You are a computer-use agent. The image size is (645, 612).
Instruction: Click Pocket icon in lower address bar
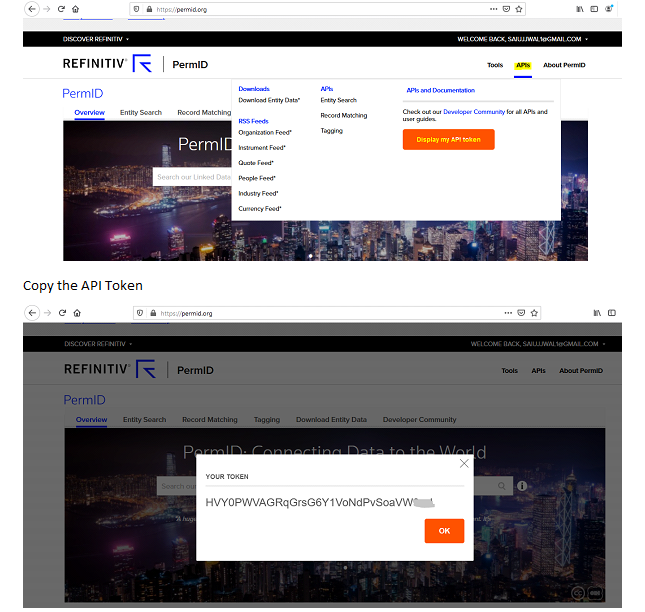point(521,313)
